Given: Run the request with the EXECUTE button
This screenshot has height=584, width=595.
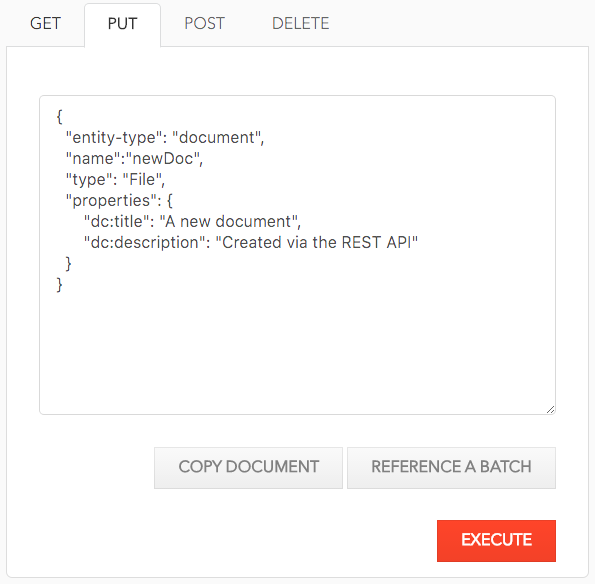Looking at the screenshot, I should click(x=496, y=541).
